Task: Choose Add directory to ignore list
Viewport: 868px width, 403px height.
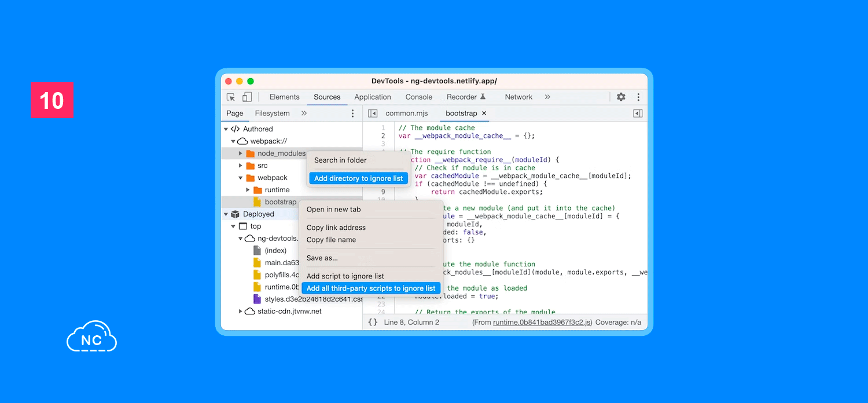Action: pyautogui.click(x=358, y=178)
